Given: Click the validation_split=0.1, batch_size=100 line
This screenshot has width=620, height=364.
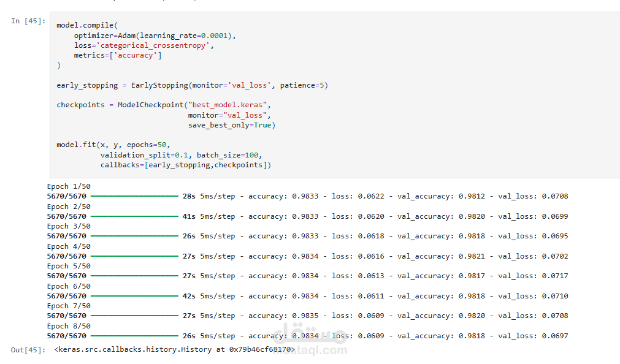Looking at the screenshot, I should (181, 155).
